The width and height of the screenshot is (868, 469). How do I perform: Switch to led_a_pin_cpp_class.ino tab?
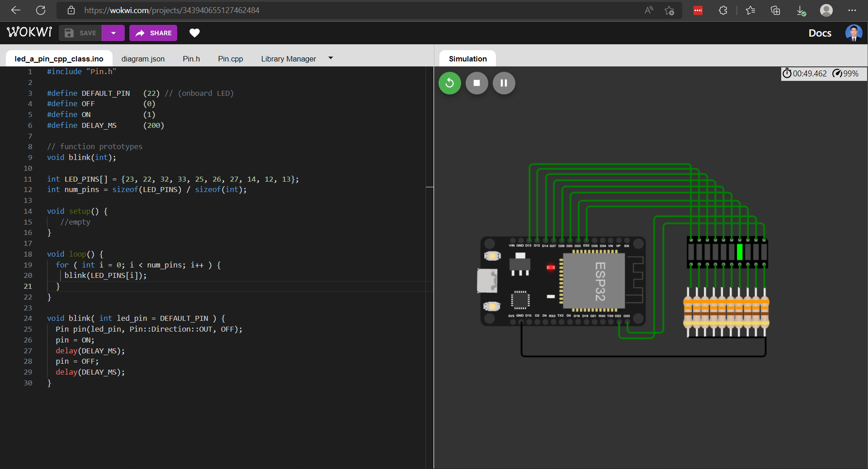tap(59, 59)
